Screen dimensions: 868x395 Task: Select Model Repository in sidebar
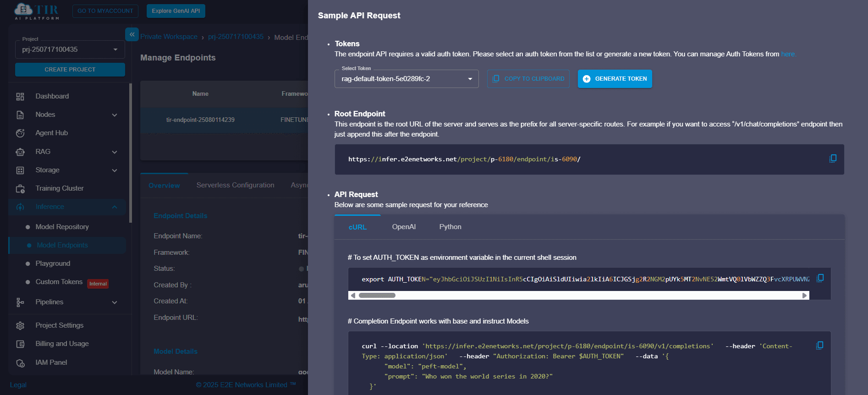point(62,227)
